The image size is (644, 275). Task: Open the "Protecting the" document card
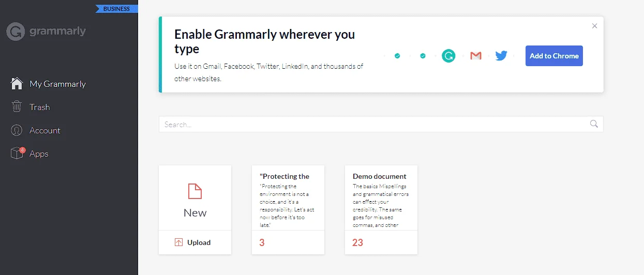point(288,210)
